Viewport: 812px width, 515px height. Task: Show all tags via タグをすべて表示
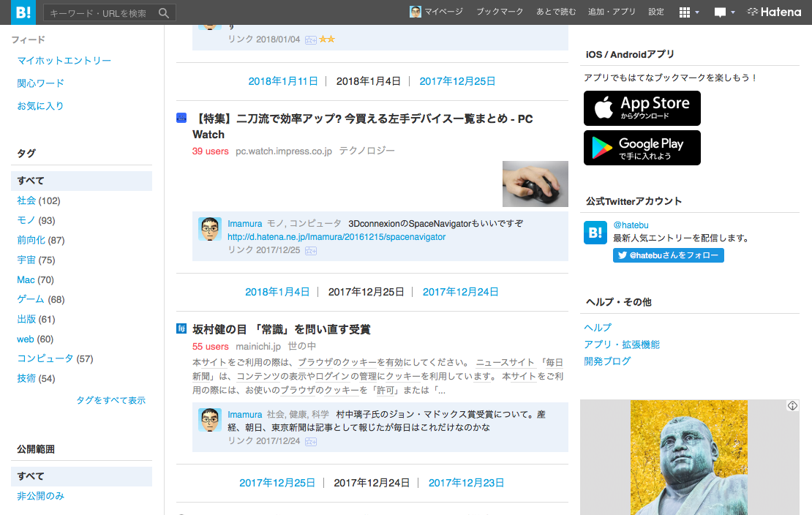[x=110, y=400]
